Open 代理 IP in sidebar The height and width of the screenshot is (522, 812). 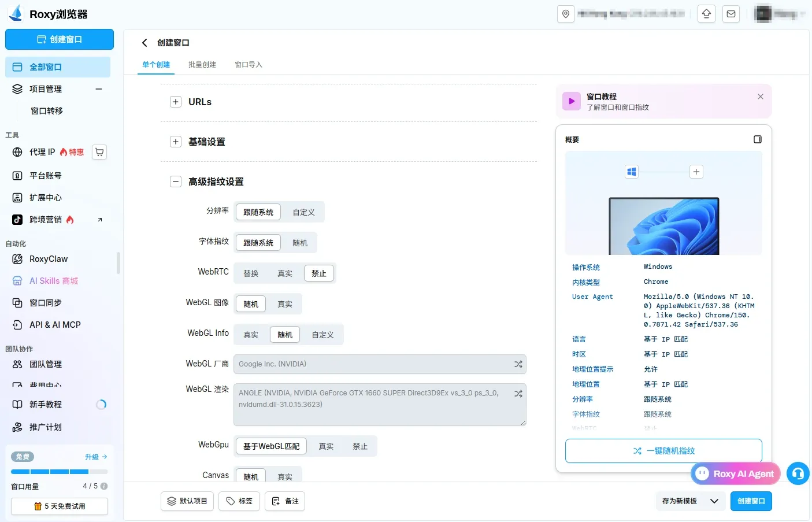click(42, 152)
